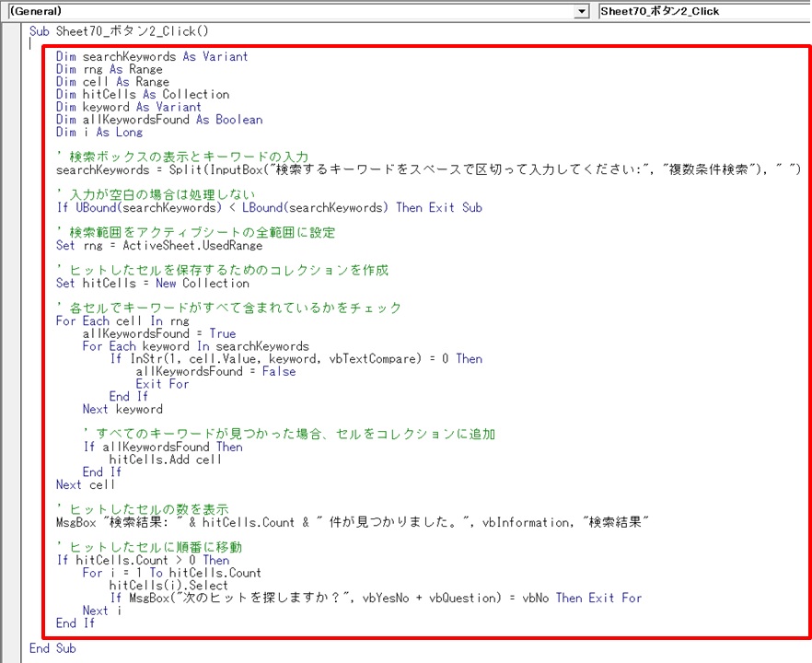Click the 'If MsgBox("次のヒットを探しますか？"' line
This screenshot has height=663, width=812.
point(376,598)
